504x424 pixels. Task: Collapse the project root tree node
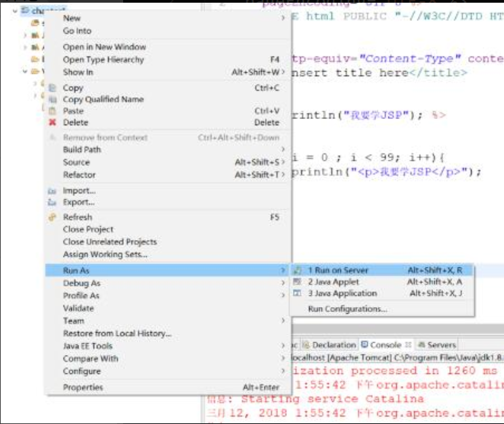[x=15, y=11]
